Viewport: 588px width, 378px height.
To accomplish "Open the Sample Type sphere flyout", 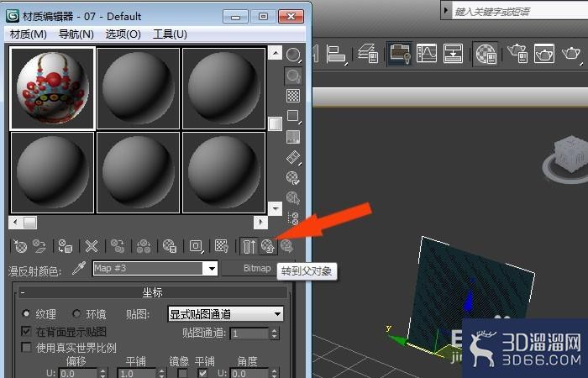I will 293,55.
